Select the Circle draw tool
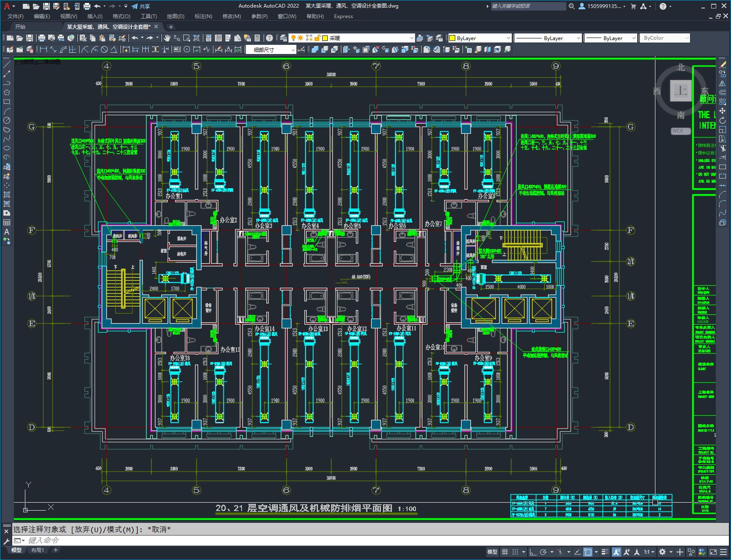This screenshot has height=560, width=731. [7, 120]
